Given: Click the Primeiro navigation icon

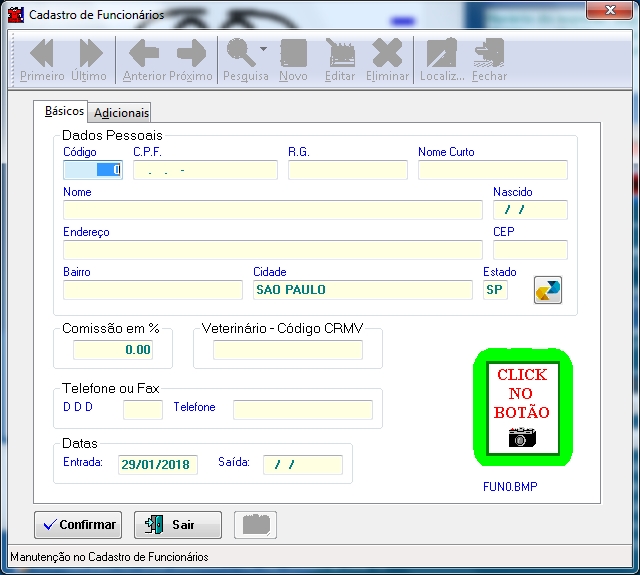Looking at the screenshot, I should tap(42, 53).
